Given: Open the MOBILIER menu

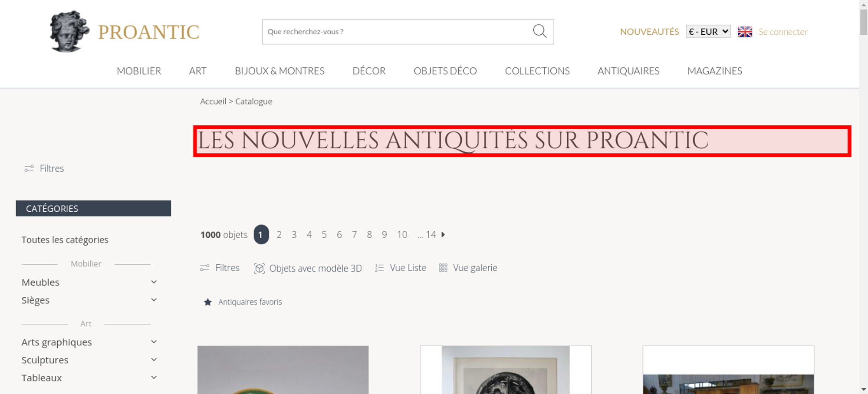Looking at the screenshot, I should (139, 71).
